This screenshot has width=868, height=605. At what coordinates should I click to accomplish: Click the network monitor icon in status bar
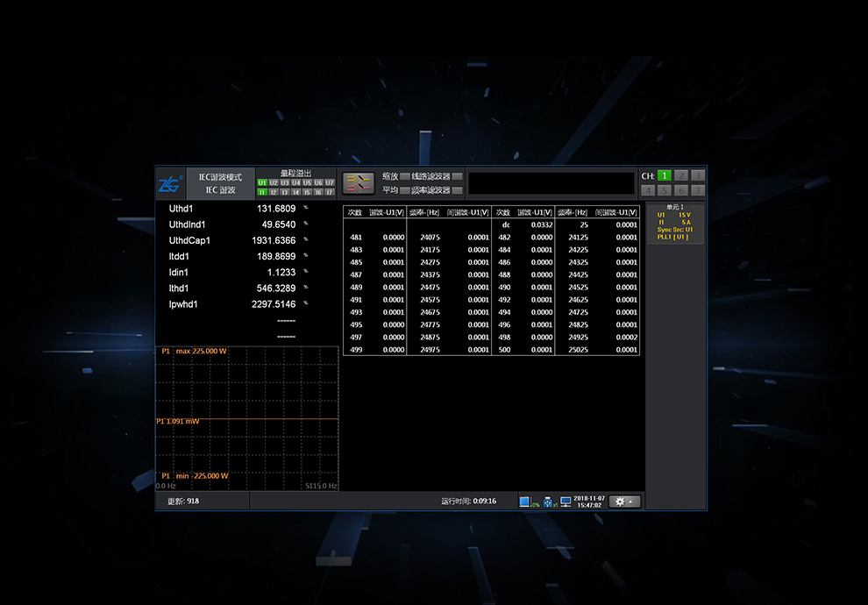pyautogui.click(x=566, y=502)
